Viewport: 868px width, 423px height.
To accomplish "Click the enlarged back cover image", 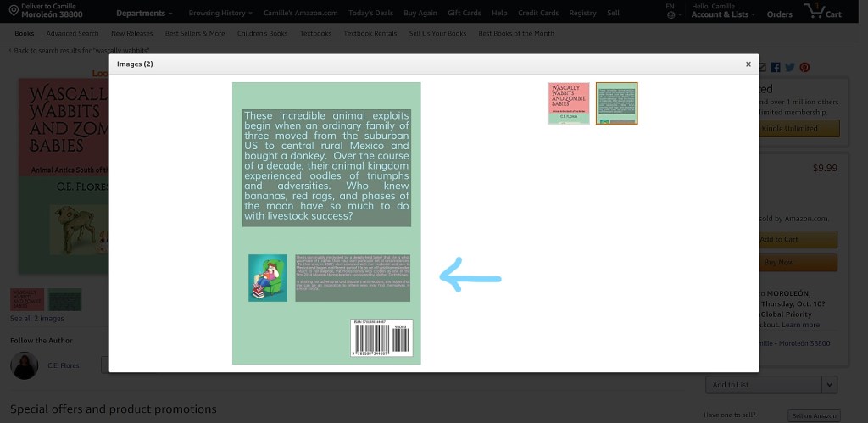I will pyautogui.click(x=326, y=223).
